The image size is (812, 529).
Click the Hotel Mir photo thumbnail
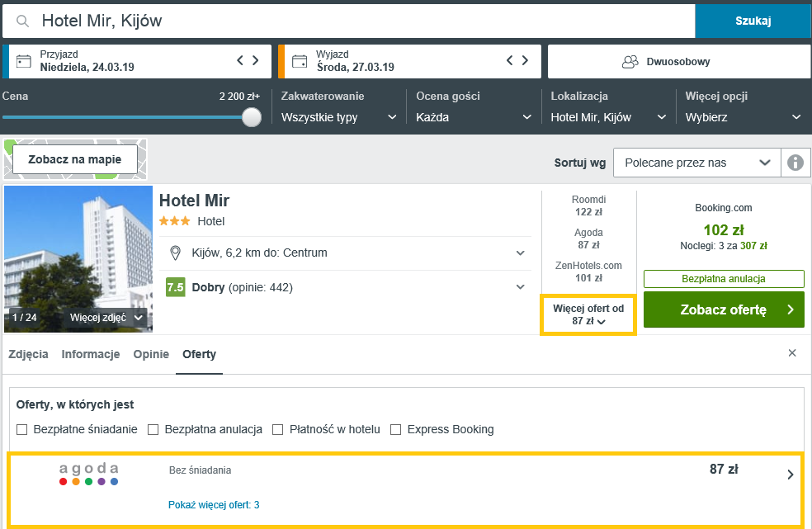point(78,258)
